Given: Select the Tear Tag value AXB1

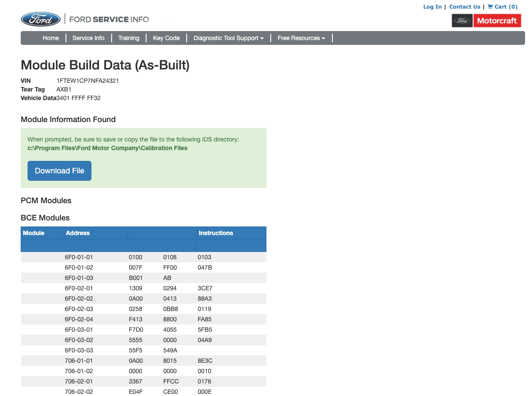Looking at the screenshot, I should (x=64, y=89).
